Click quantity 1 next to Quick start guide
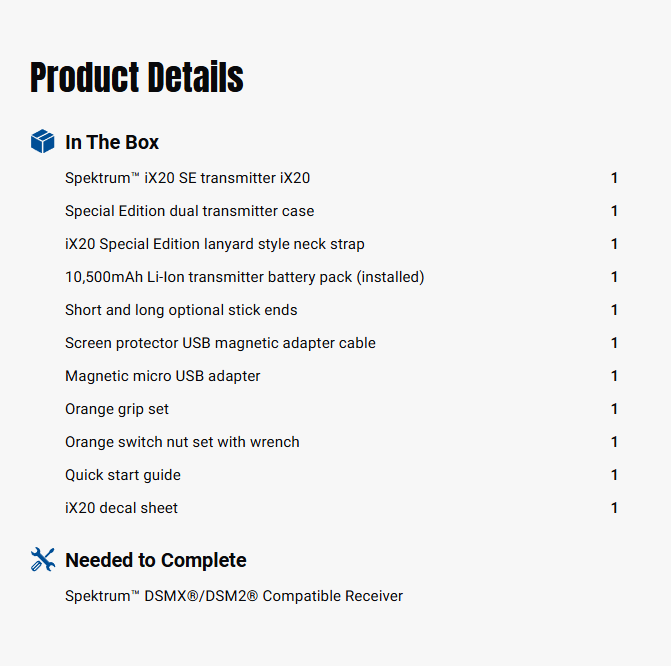671x666 pixels. pyautogui.click(x=614, y=475)
